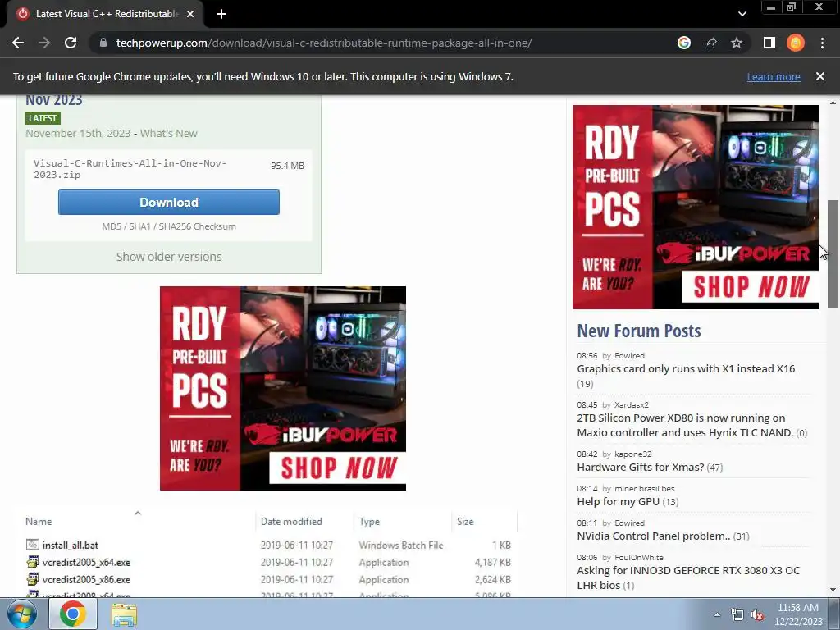Open the tab search dropdown arrow
Image resolution: width=840 pixels, height=630 pixels.
(742, 14)
